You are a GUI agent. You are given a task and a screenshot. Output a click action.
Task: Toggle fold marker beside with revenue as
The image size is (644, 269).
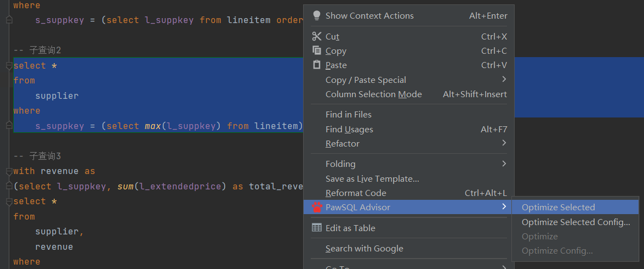click(x=9, y=171)
